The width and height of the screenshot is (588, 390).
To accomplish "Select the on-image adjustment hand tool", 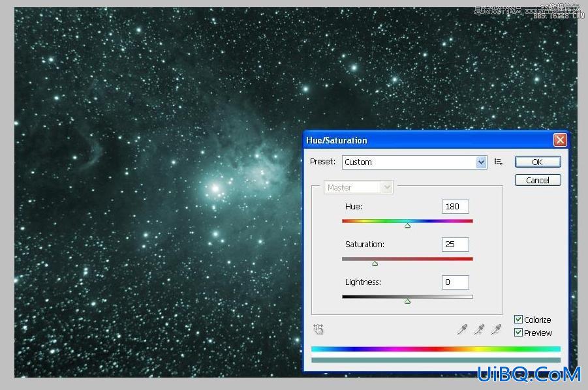I will pos(318,329).
